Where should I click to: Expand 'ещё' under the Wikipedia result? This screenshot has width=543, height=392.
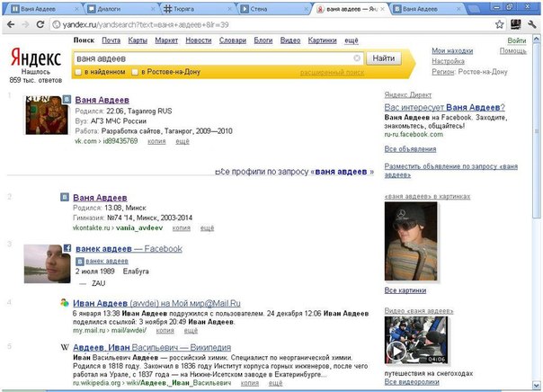coord(276,383)
